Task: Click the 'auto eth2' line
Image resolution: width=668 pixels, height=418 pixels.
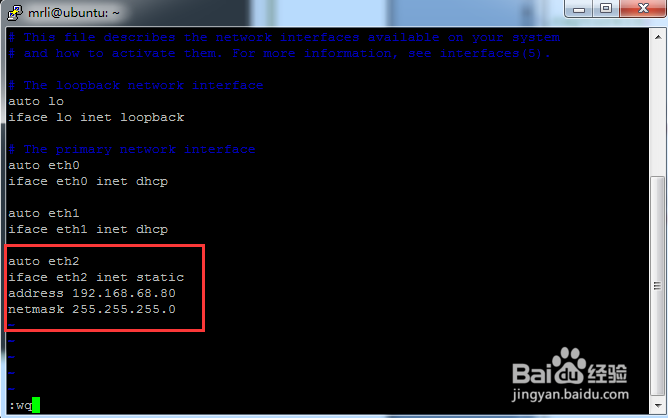Action: [x=44, y=261]
